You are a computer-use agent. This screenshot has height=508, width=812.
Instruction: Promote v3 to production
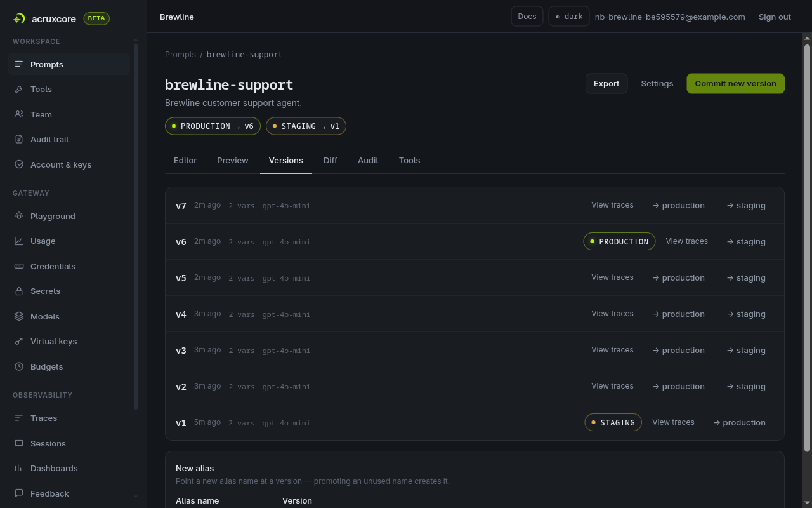tap(679, 351)
